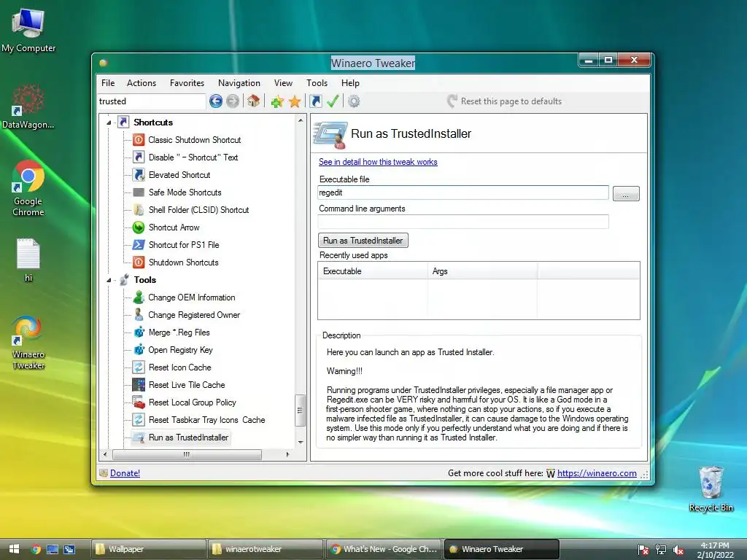The width and height of the screenshot is (747, 560).
Task: Click the Reset Live Tile Cache icon
Action: click(x=139, y=385)
